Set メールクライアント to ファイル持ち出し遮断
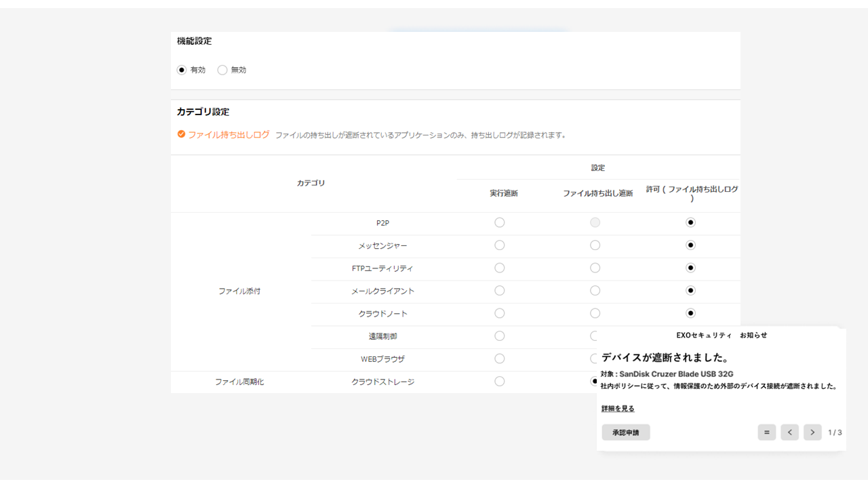Image resolution: width=868 pixels, height=488 pixels. 595,290
